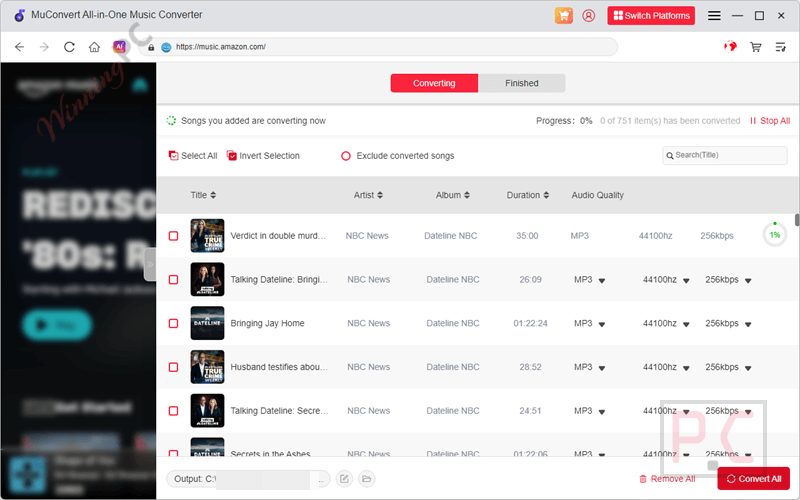Click the vertical scrollbar of song list
Viewport: 800px width, 500px height.
(x=797, y=220)
